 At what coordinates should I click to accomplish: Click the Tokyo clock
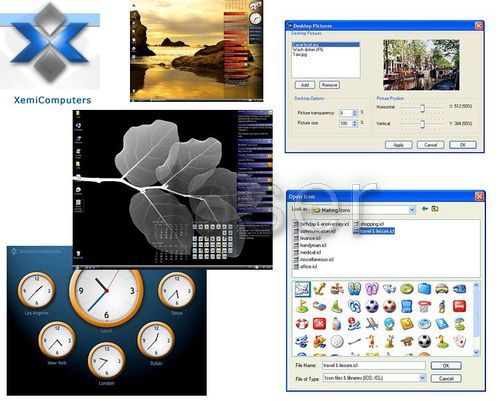point(177,290)
